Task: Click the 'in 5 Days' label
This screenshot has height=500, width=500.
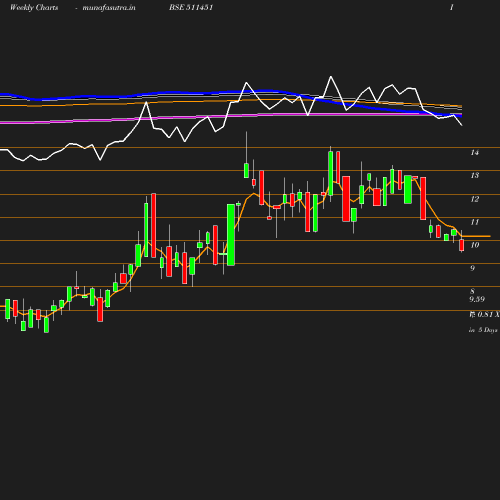Action: click(483, 330)
